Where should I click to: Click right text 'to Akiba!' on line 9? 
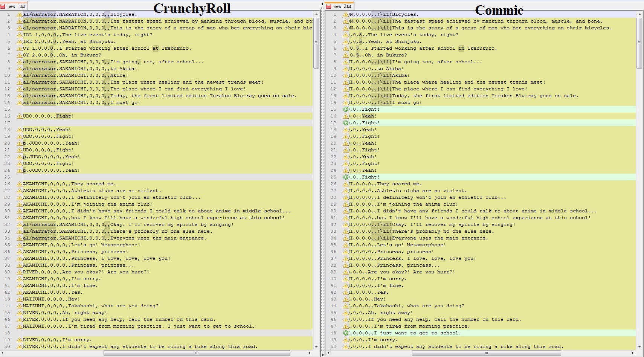coord(390,69)
